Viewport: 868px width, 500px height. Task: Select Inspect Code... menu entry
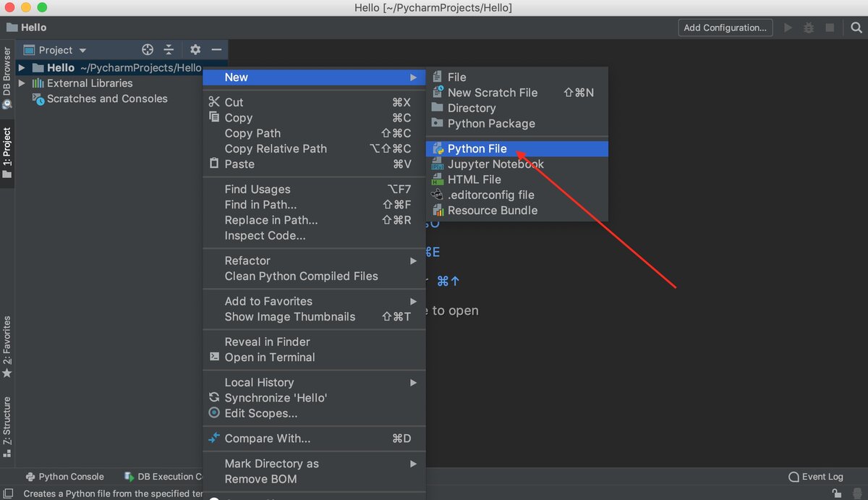tap(314, 235)
